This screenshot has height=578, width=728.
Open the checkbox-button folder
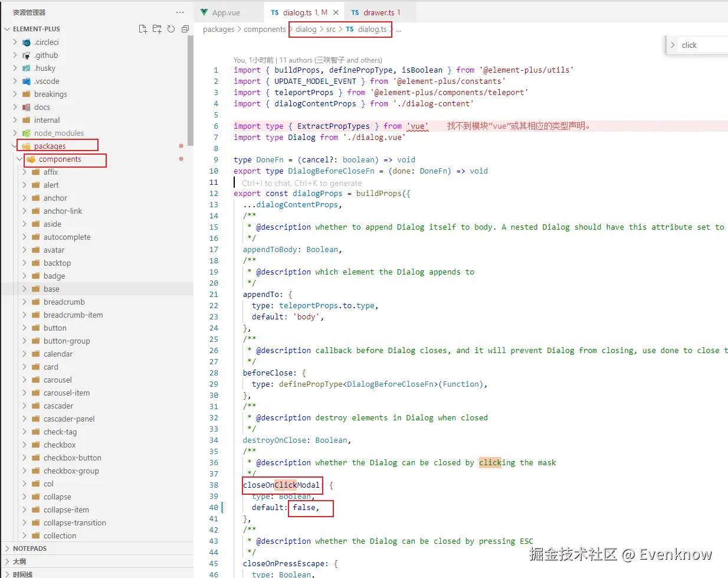(x=97, y=458)
